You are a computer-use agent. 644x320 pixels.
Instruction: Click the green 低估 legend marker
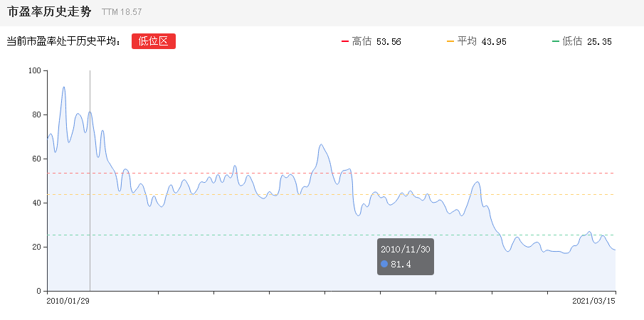point(556,41)
